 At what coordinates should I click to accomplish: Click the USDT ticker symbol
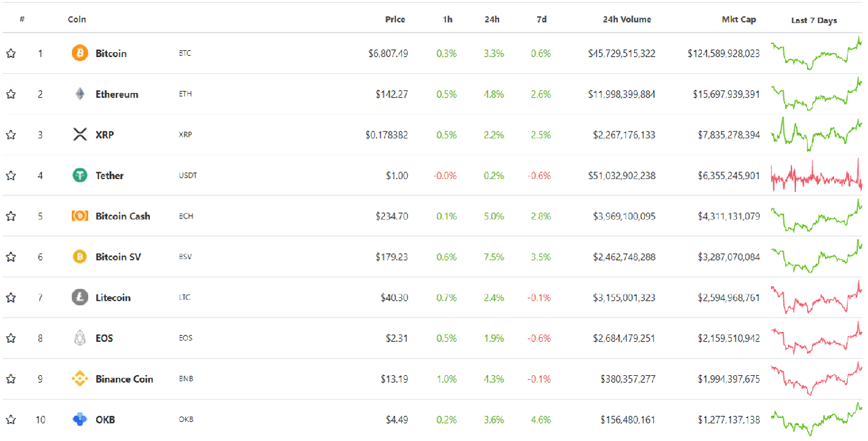[x=188, y=175]
